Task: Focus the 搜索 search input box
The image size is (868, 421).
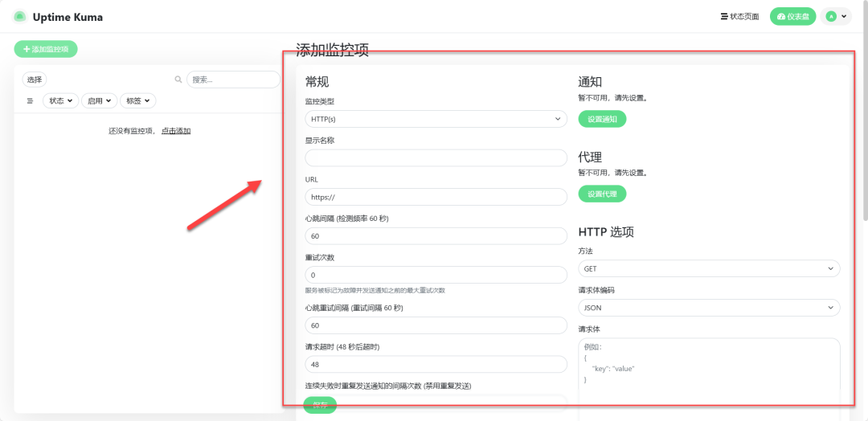Action: coord(233,80)
